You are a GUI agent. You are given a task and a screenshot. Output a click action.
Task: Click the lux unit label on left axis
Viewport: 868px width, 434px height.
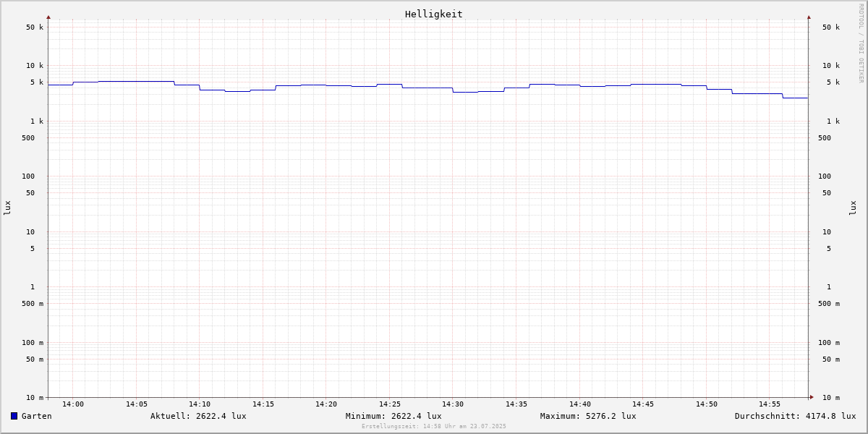[7, 208]
